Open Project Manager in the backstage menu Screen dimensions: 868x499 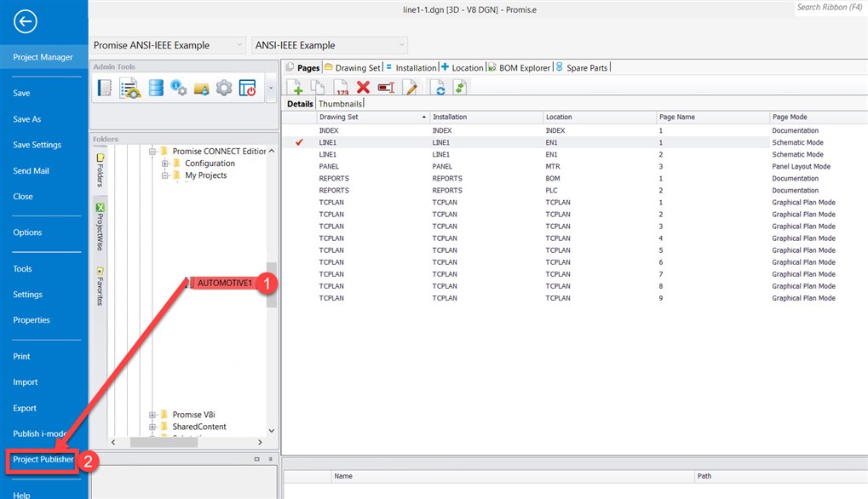click(x=43, y=57)
